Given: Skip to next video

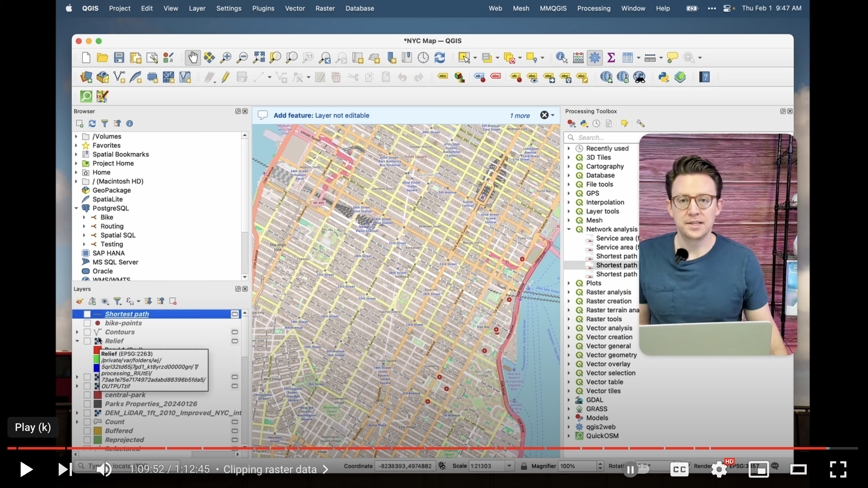Looking at the screenshot, I should [64, 469].
